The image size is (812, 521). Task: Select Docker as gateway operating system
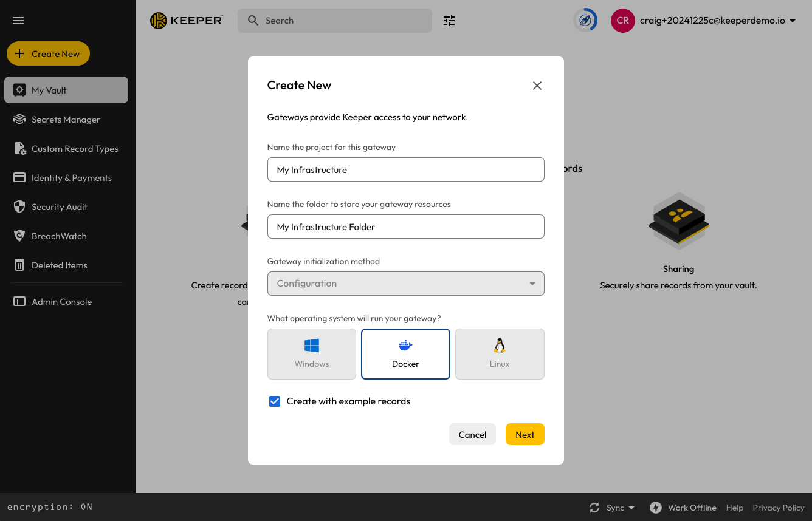[x=405, y=354]
